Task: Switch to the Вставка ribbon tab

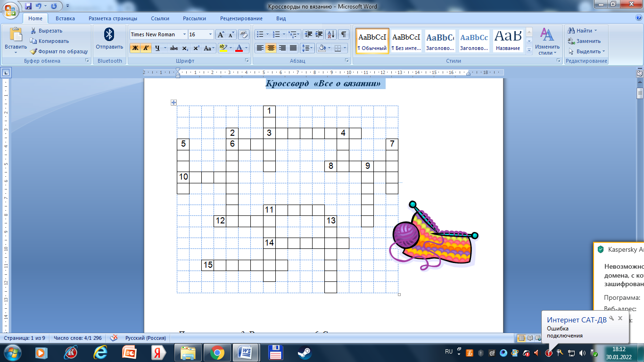Action: click(x=65, y=18)
